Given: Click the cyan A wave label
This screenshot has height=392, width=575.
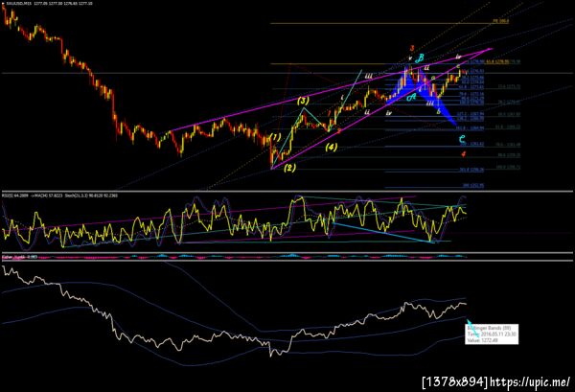Looking at the screenshot, I should (x=411, y=97).
